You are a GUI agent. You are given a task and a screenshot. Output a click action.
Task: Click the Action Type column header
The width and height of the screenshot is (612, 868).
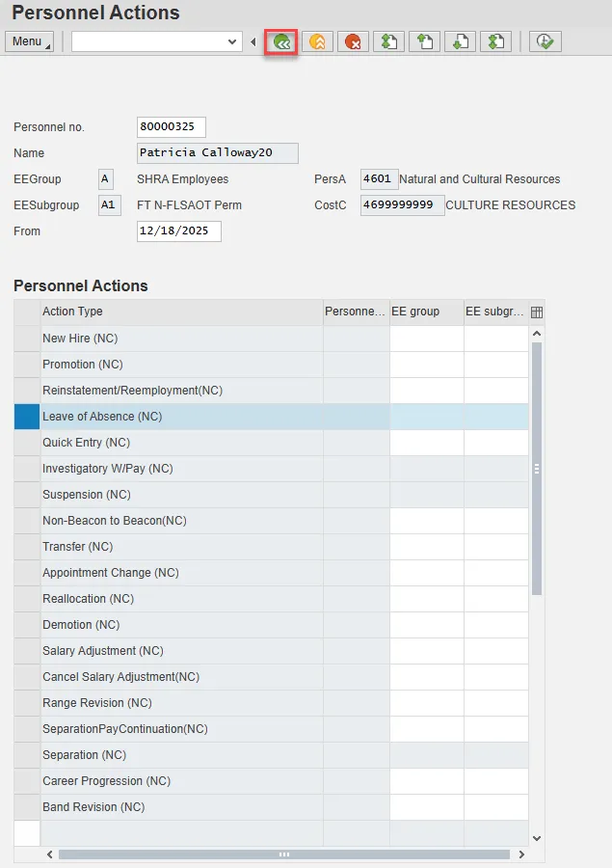point(181,312)
